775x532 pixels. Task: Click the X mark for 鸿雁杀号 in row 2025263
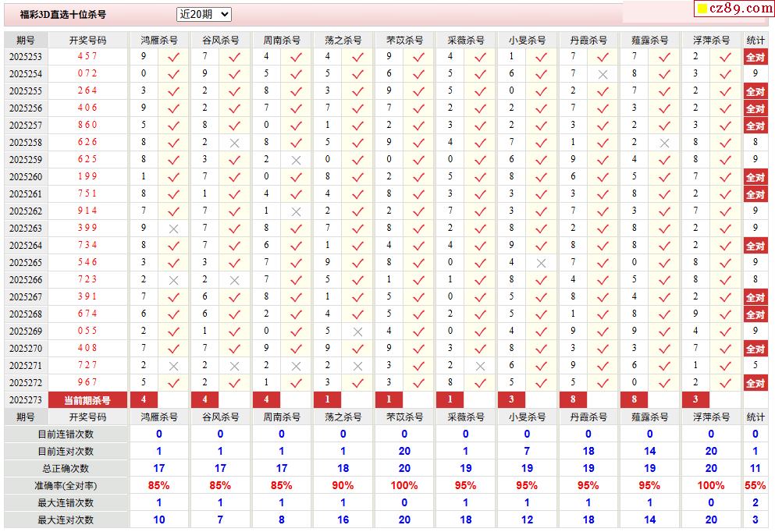click(x=173, y=229)
